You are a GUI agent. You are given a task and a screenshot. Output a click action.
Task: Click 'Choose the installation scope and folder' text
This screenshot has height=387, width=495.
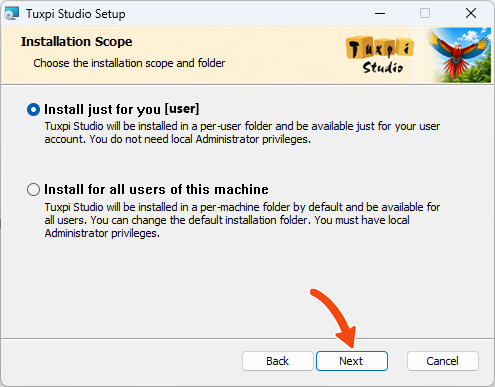(129, 63)
